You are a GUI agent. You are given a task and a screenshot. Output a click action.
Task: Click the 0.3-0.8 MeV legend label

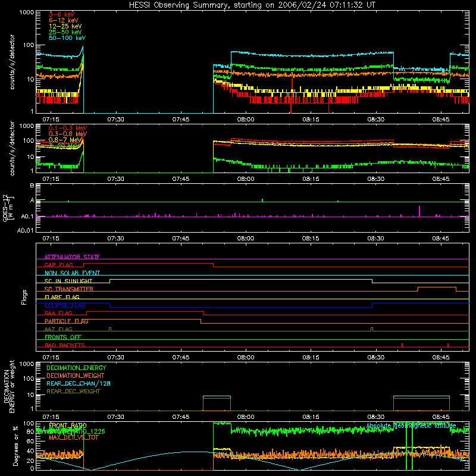[68, 134]
